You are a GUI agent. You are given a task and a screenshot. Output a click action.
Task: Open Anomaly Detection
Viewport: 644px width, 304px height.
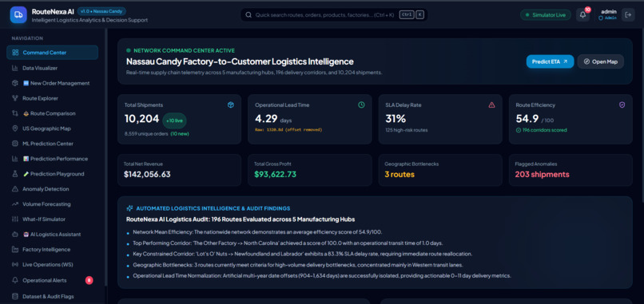click(52, 189)
